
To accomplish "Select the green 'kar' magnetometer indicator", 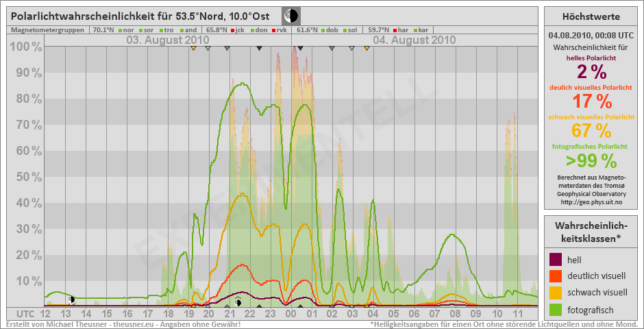I will point(416,30).
